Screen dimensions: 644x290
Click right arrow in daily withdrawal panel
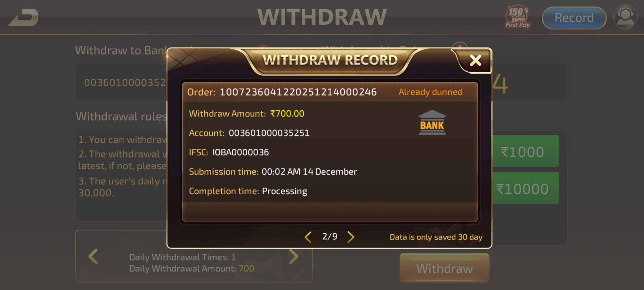294,256
